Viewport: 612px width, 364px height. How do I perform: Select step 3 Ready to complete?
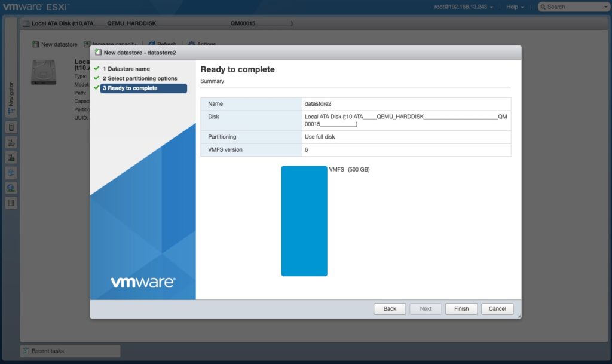point(143,88)
